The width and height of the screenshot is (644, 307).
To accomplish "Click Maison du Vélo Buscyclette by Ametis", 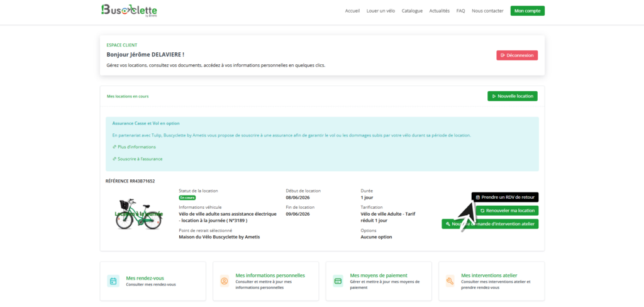I will (x=219, y=237).
